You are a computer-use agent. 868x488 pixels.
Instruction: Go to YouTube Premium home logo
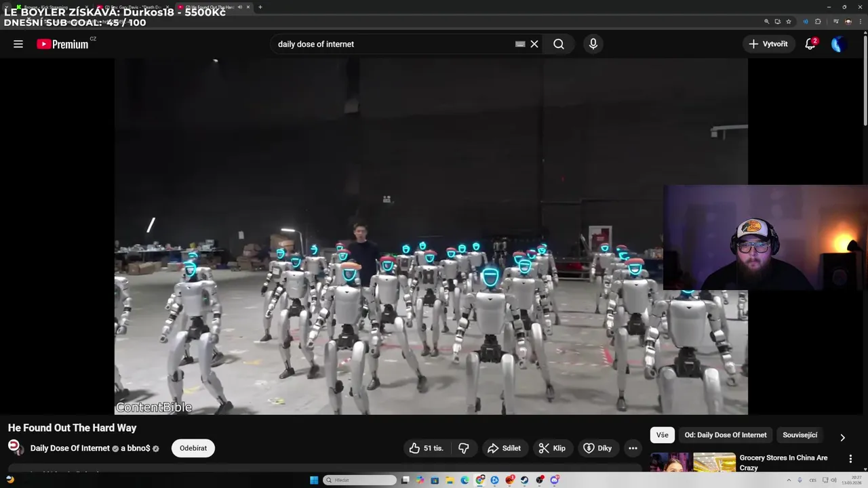click(62, 44)
